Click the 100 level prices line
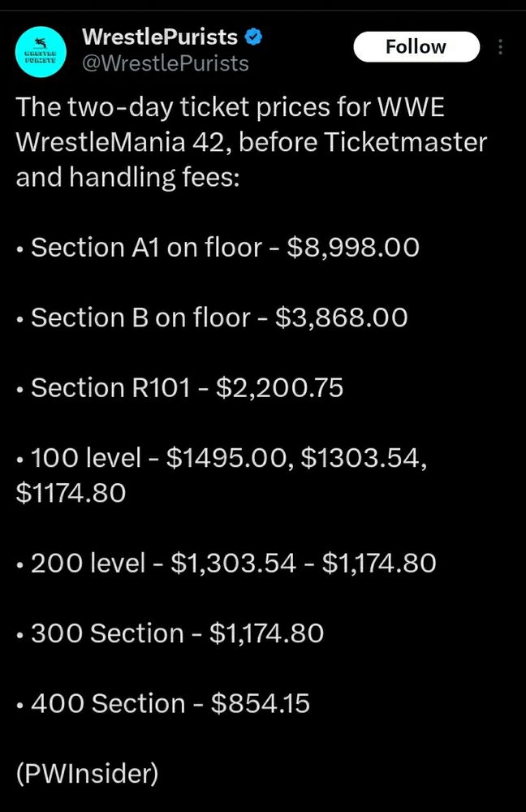The width and height of the screenshot is (526, 812). pos(222,475)
